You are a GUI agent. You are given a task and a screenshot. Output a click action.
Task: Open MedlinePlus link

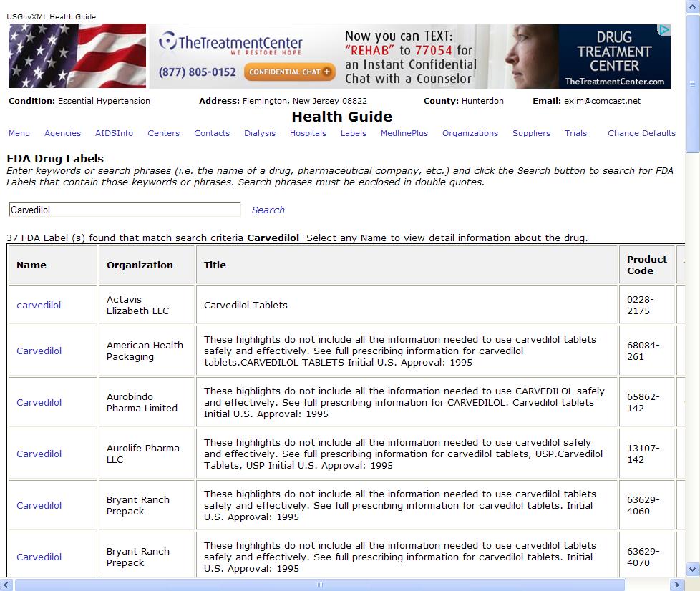pyautogui.click(x=404, y=133)
